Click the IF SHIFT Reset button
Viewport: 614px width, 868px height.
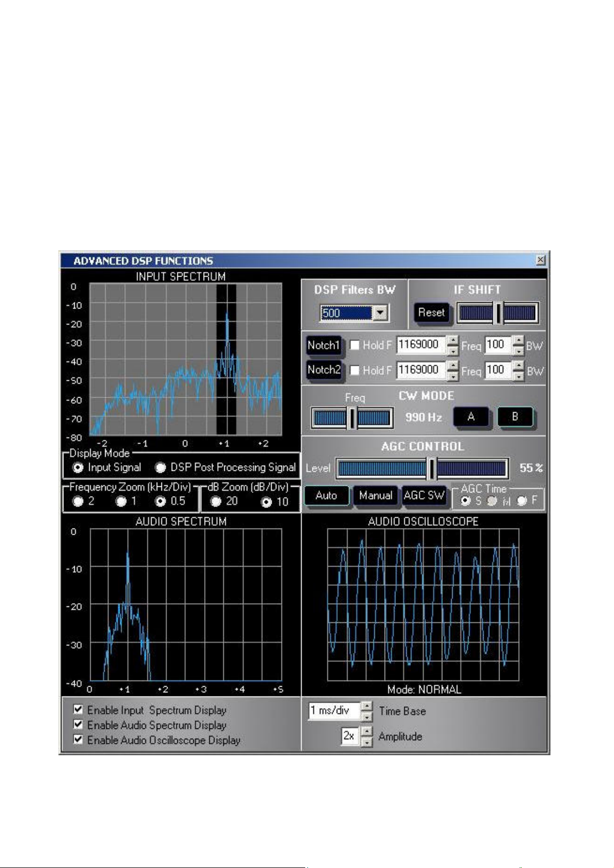[x=431, y=312]
